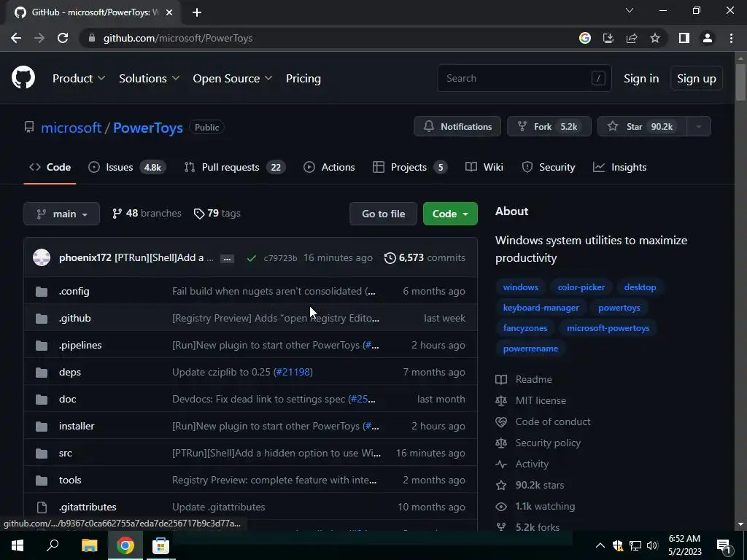Switch to the Actions tab
Image resolution: width=747 pixels, height=560 pixels.
pos(329,167)
